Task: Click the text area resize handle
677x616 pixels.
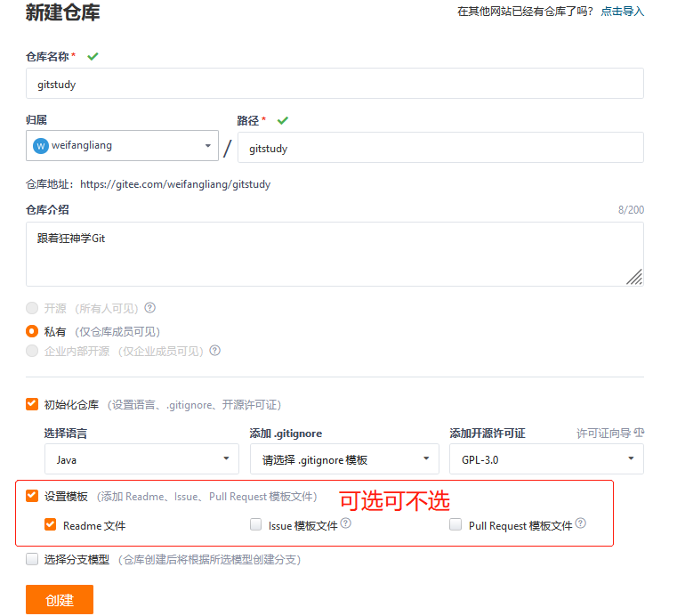Action: coord(634,277)
